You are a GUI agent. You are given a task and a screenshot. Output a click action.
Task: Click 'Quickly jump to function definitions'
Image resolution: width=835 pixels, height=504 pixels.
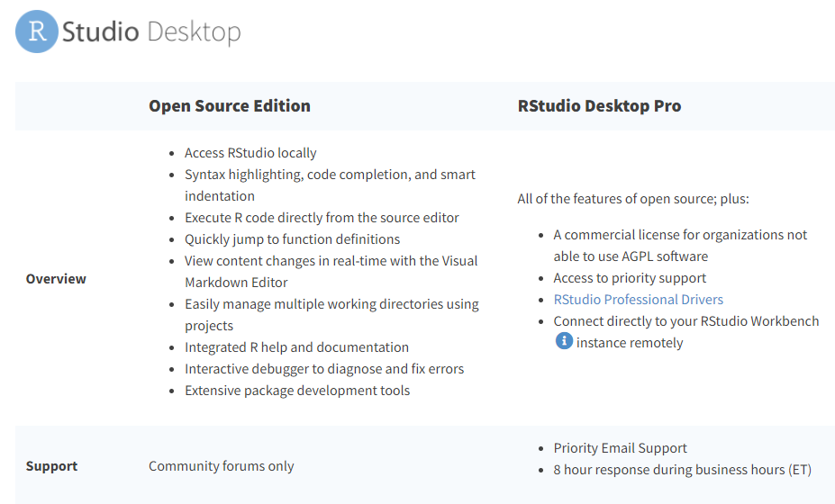click(292, 239)
